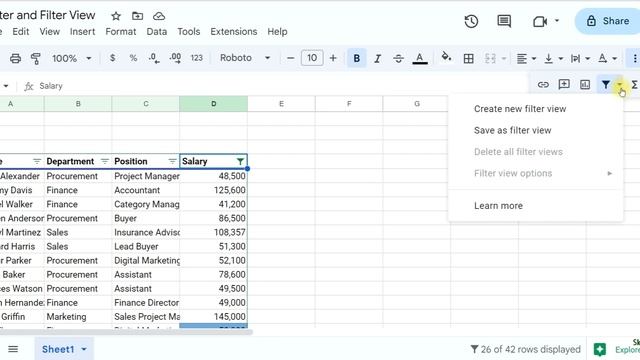Open the zoom 100% dropdown

click(x=71, y=58)
